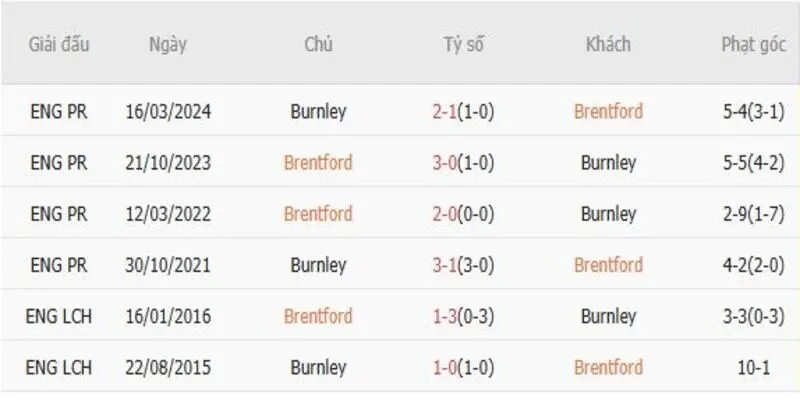Click the "Ngày" column header

(x=167, y=45)
